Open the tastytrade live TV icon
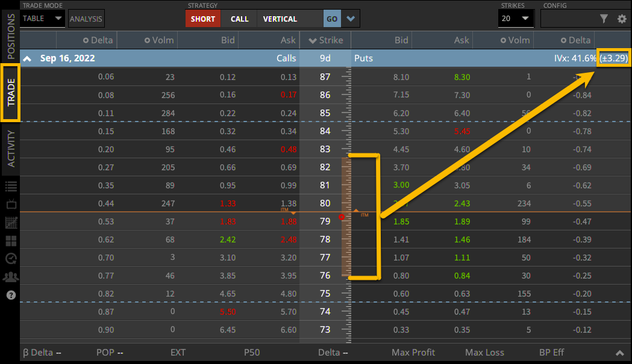632x364 pixels. click(x=11, y=205)
